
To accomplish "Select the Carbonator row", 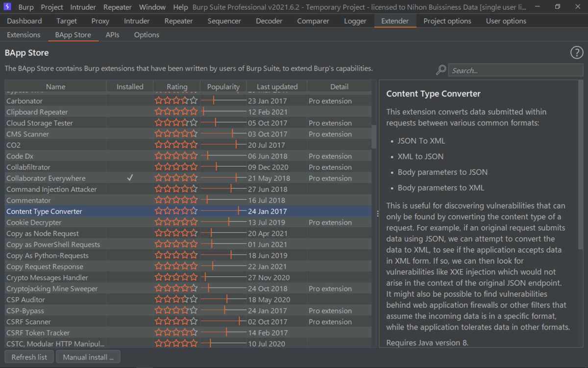I will pos(189,101).
